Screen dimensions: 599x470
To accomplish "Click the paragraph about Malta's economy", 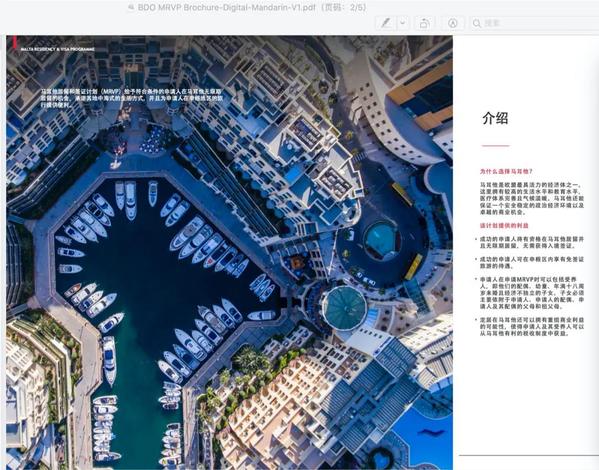I will [x=532, y=198].
